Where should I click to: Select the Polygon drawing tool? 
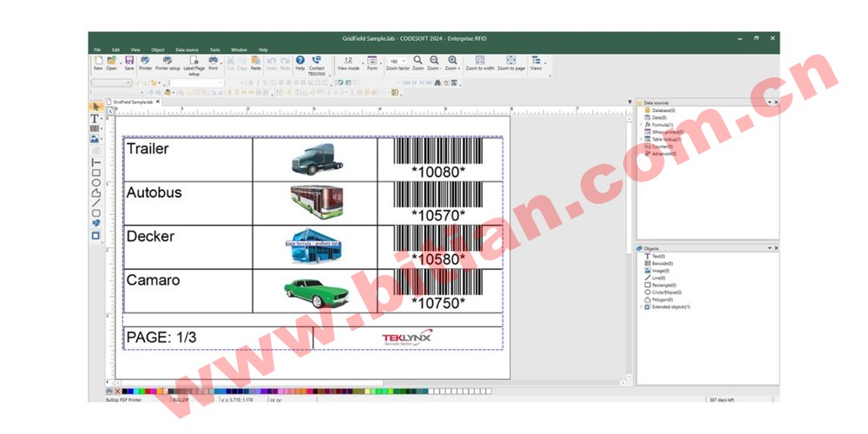tap(95, 193)
